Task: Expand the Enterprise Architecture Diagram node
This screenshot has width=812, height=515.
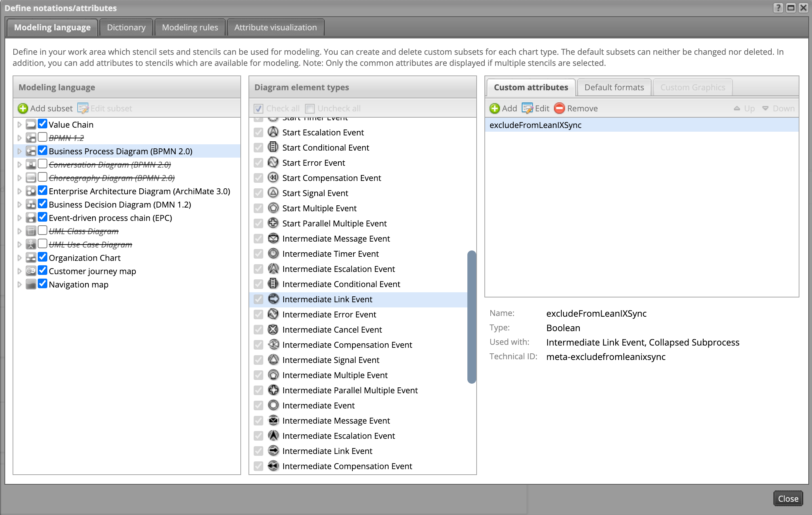Action: (19, 191)
